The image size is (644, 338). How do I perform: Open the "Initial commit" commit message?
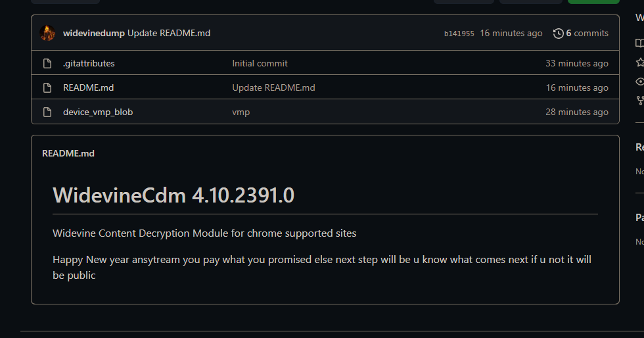260,64
